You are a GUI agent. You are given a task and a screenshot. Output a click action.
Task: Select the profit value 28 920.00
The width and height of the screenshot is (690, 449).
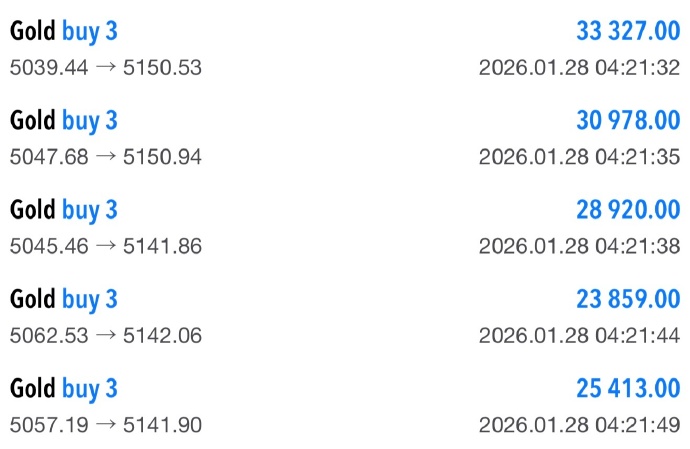tap(627, 210)
